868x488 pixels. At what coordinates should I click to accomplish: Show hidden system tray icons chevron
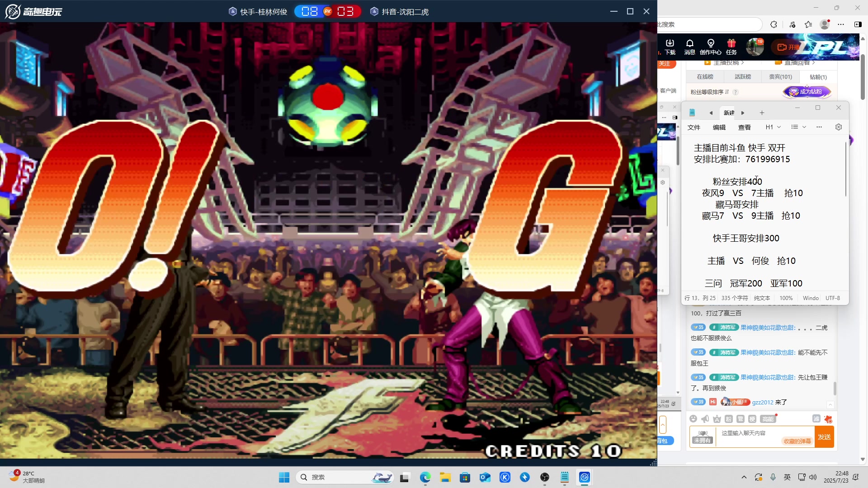click(x=744, y=477)
